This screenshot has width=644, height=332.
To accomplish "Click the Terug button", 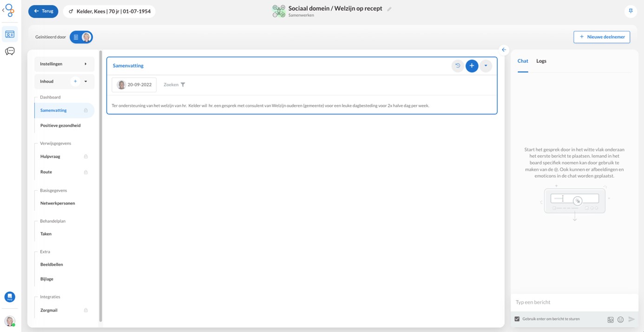I will click(43, 11).
